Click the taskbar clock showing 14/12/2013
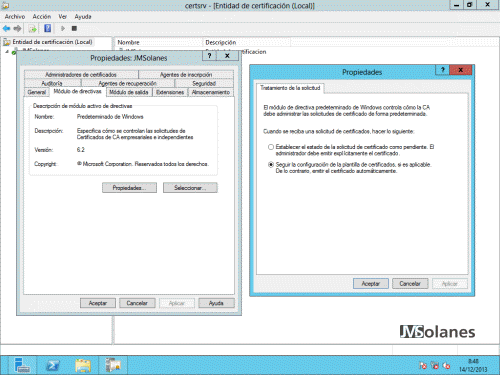This screenshot has height=375, width=500. (x=473, y=366)
